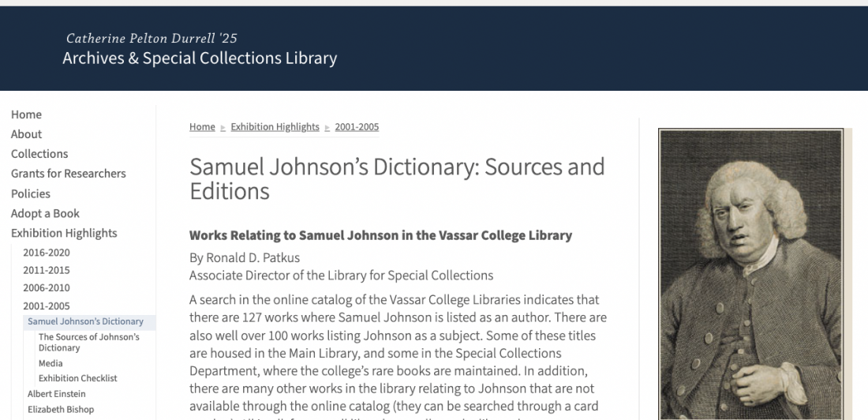Open Collections in the sidebar
The image size is (868, 420).
(x=39, y=153)
